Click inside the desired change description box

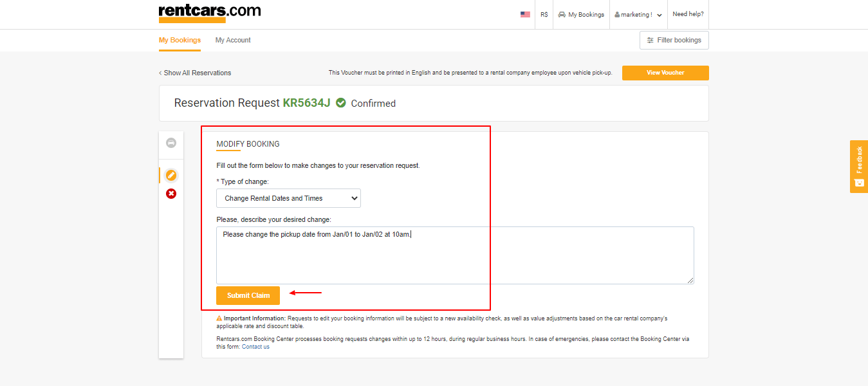click(450, 254)
